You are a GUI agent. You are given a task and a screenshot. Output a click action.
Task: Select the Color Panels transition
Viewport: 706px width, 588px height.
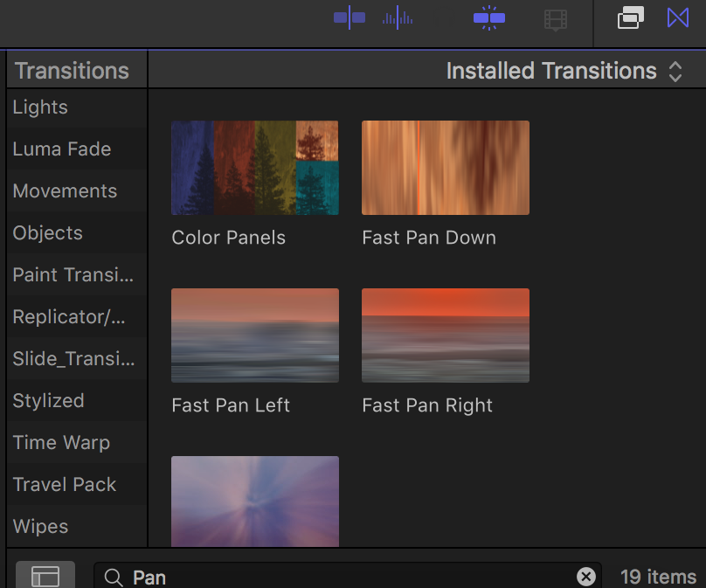[254, 167]
